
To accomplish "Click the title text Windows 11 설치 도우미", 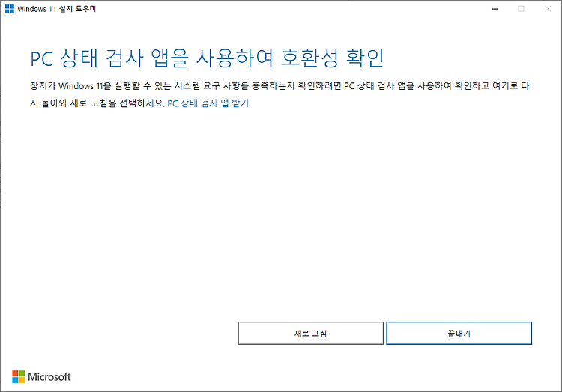I will 57,9.
